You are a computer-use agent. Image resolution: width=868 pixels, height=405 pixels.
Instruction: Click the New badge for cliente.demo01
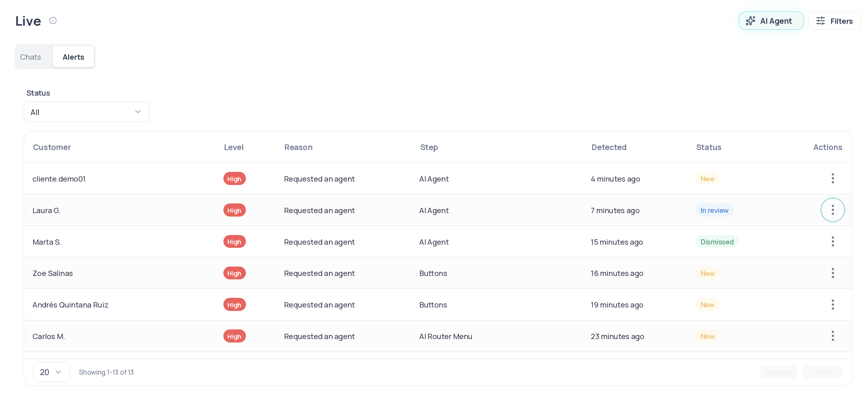(x=707, y=178)
